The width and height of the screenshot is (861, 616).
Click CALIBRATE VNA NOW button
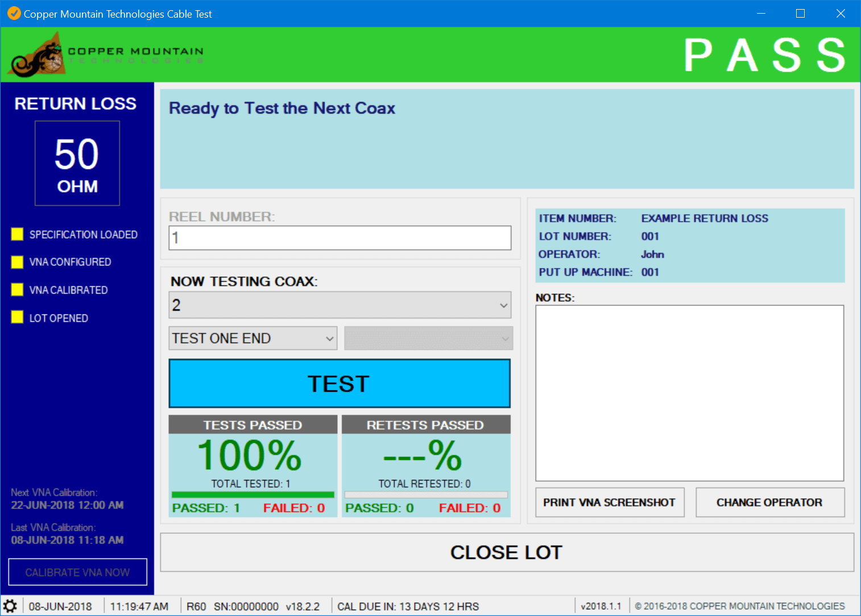[78, 572]
